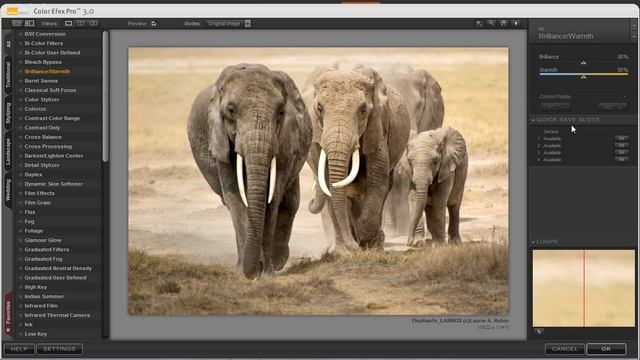Screen dimensions: 640x360
Task: Activate the pan hand tool
Action: click(x=503, y=23)
